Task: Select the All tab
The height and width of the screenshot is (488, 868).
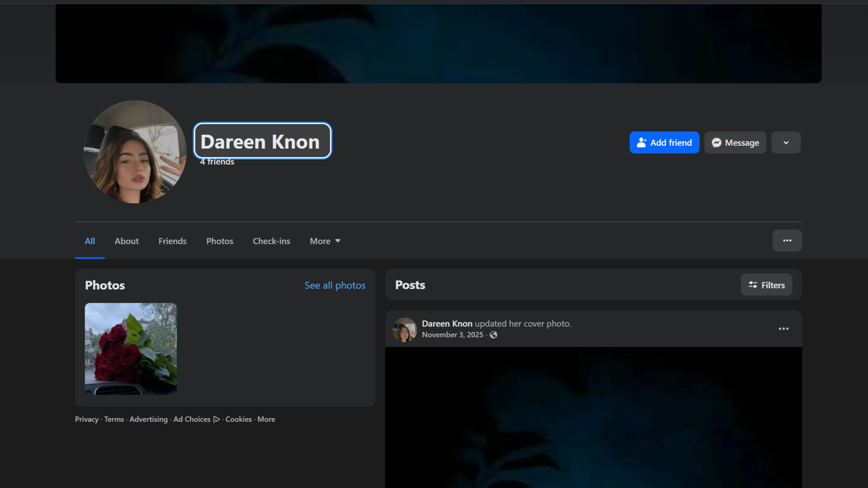Action: (89, 241)
